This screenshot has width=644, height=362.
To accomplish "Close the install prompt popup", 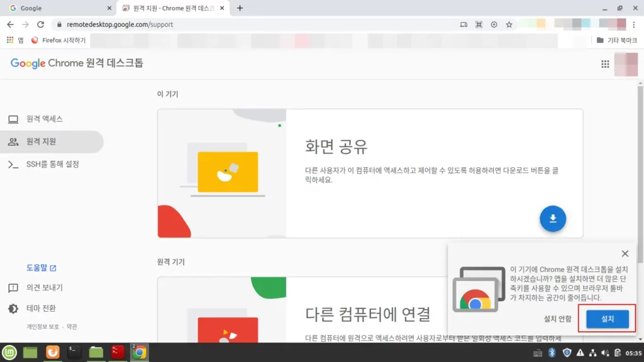I will [x=625, y=254].
